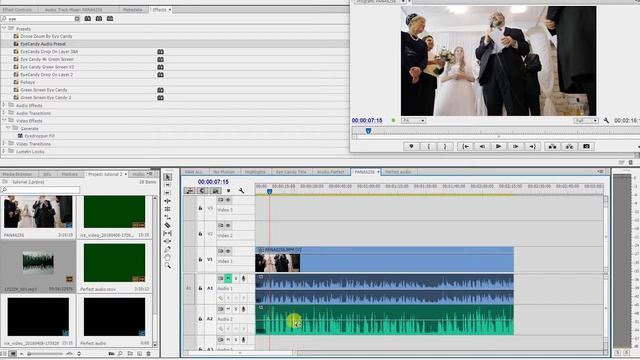This screenshot has width=640, height=360.
Task: Go to In point button
Action: [466, 147]
